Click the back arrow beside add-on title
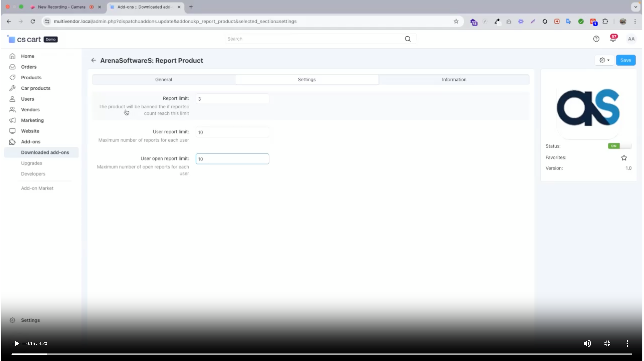Image resolution: width=644 pixels, height=361 pixels. 93,60
